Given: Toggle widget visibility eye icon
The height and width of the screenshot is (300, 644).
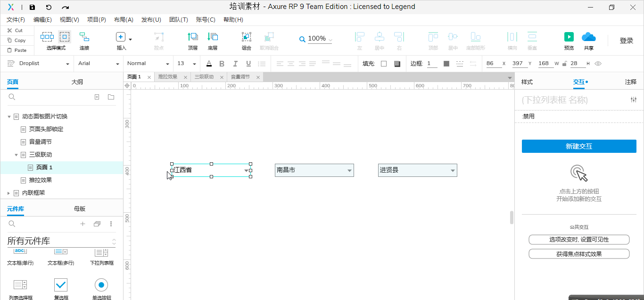Looking at the screenshot, I should click(598, 64).
